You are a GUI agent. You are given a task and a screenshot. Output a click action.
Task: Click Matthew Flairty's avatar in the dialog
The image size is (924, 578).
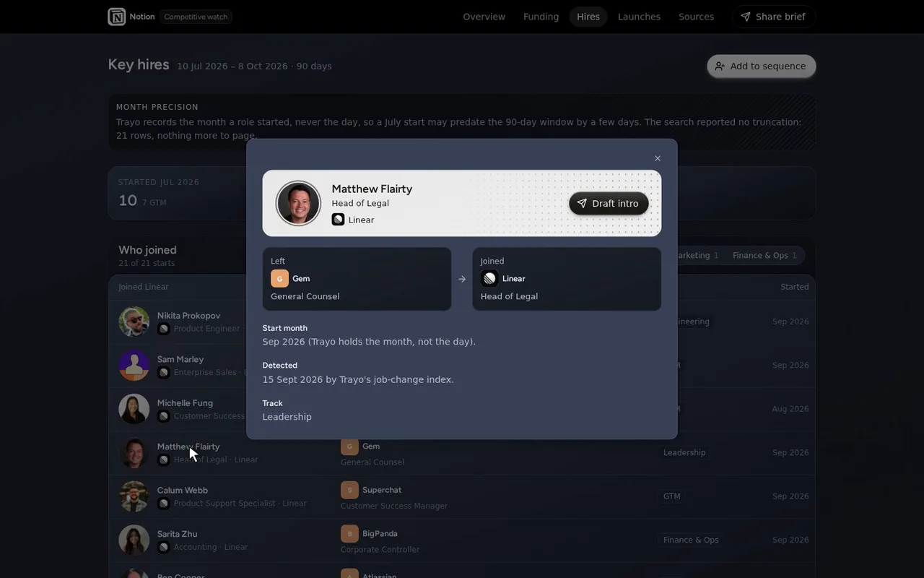tap(298, 204)
